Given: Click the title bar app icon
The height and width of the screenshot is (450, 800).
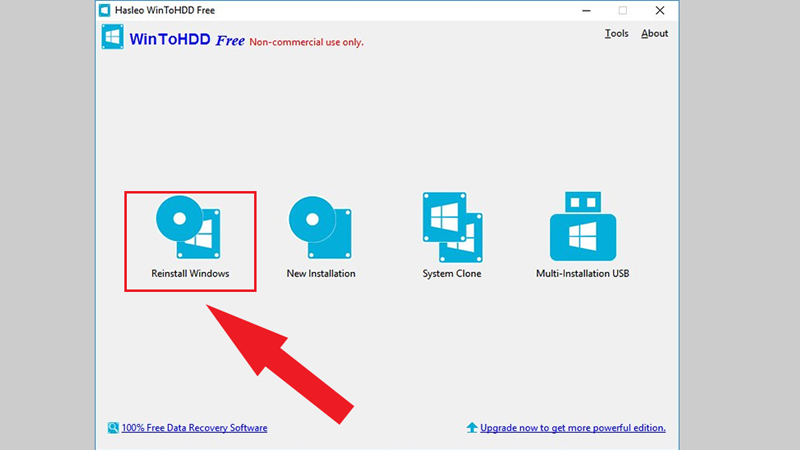Looking at the screenshot, I should 105,10.
